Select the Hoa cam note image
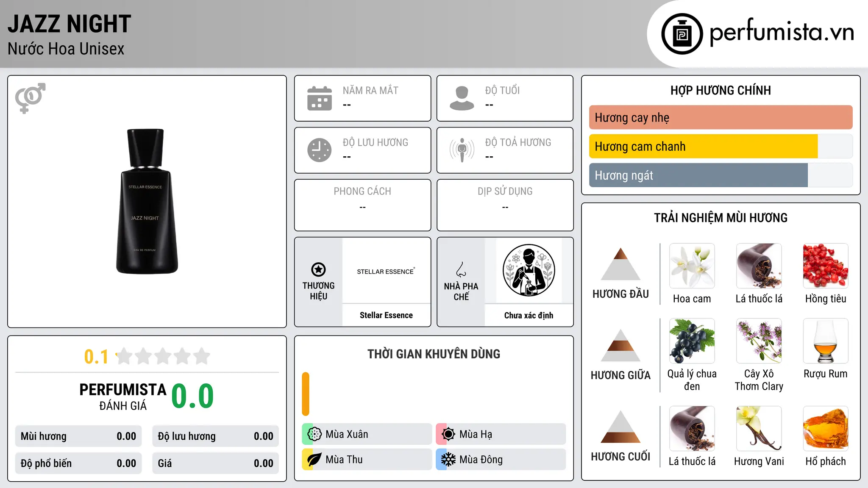868x488 pixels. click(x=692, y=266)
